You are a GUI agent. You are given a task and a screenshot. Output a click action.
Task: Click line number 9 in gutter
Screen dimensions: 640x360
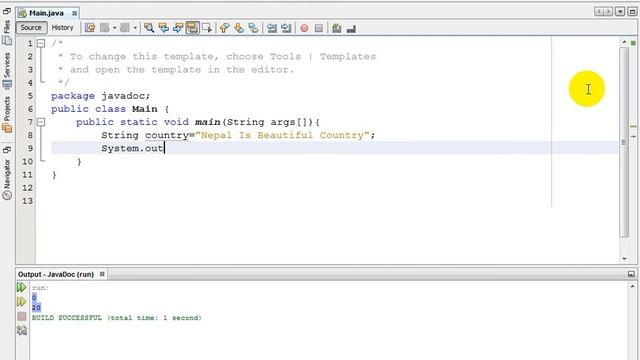(30, 148)
